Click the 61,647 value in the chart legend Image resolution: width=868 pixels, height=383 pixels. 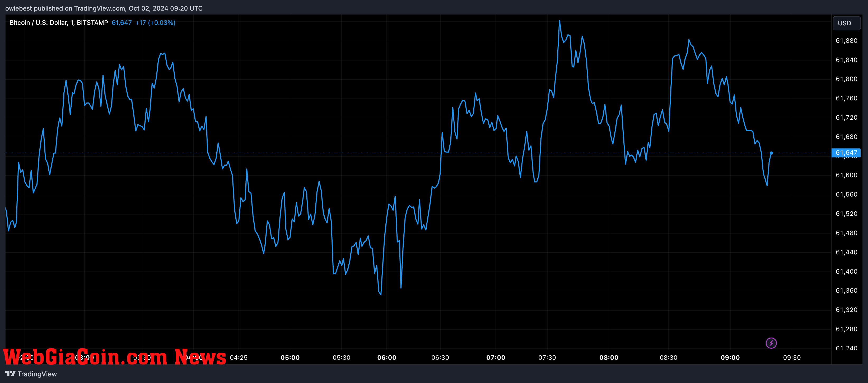[122, 22]
